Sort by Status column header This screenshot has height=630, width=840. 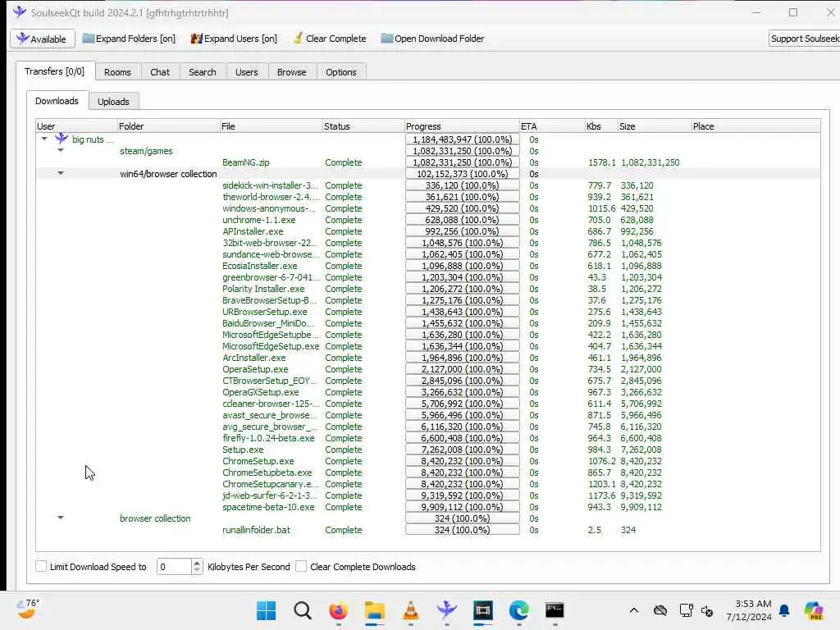[363, 126]
